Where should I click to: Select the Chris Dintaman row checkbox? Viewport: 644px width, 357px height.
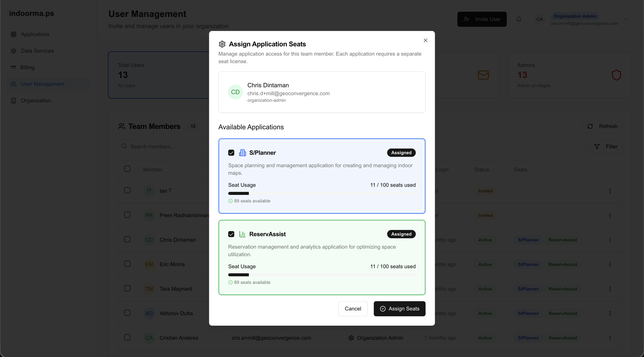[127, 239]
